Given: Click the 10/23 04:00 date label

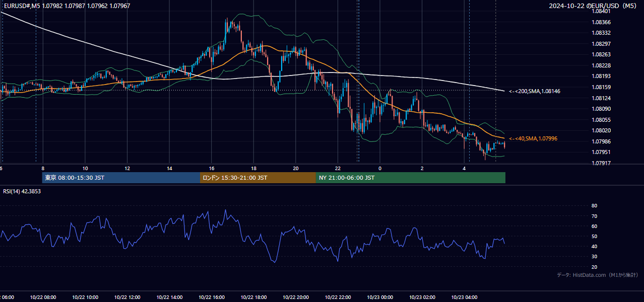Looking at the screenshot, I should point(464,297).
